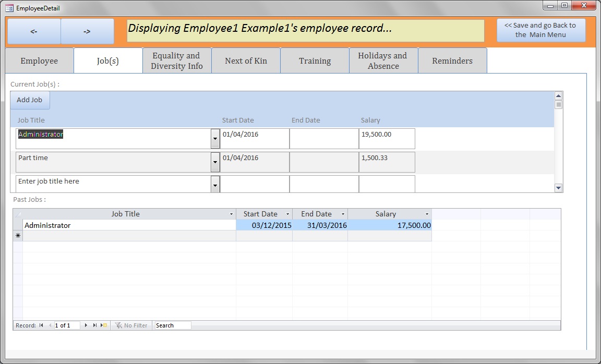The width and height of the screenshot is (601, 364).
Task: Expand the 'Enter job title here' dropdown
Action: (x=215, y=184)
